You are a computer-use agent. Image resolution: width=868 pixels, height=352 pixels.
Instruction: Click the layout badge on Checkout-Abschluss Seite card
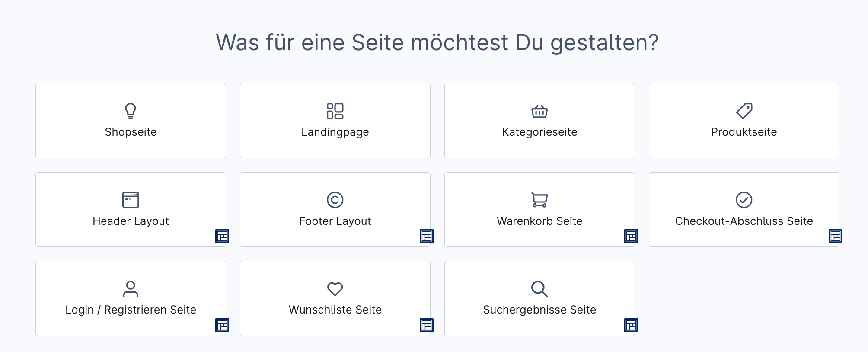click(x=836, y=236)
